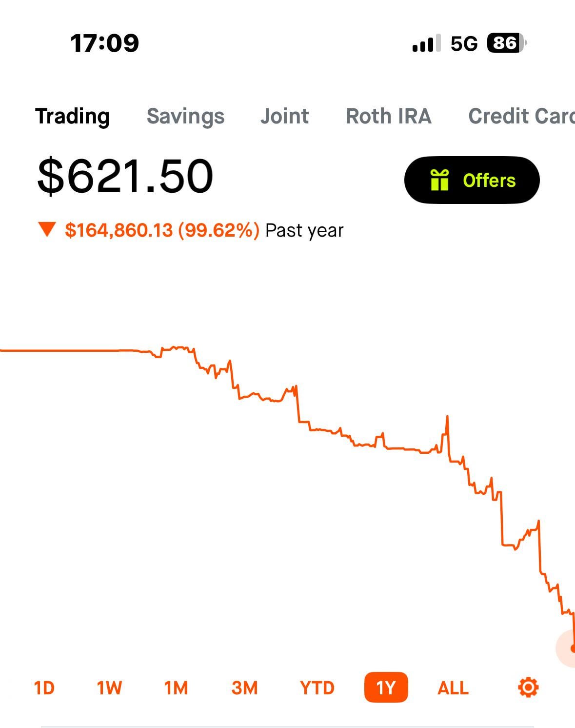The image size is (575, 728).
Task: Open the Roth IRA tab
Action: tap(388, 117)
